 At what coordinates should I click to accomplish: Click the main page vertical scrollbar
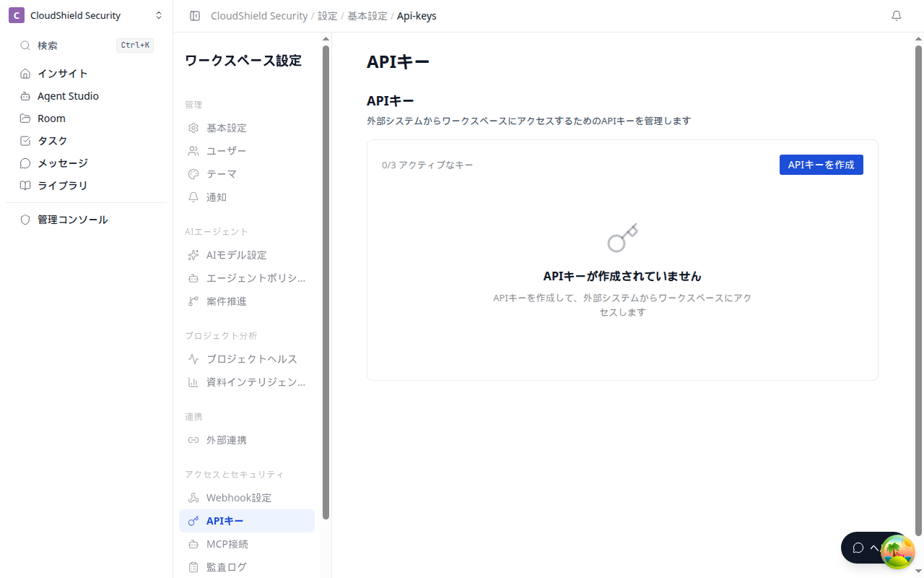[919, 289]
